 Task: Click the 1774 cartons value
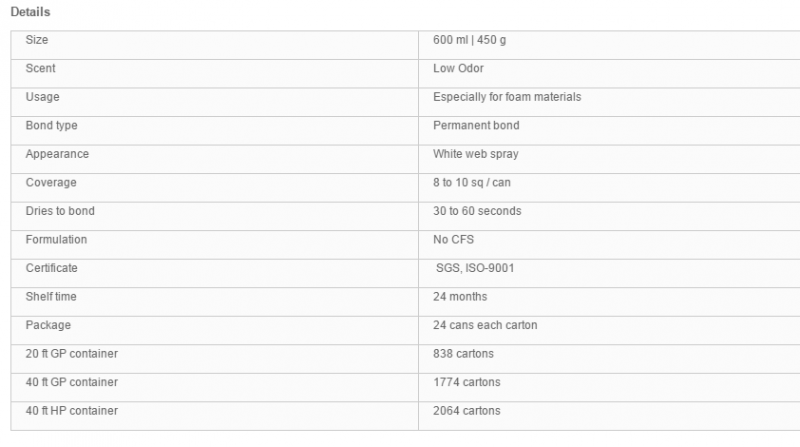(x=467, y=383)
